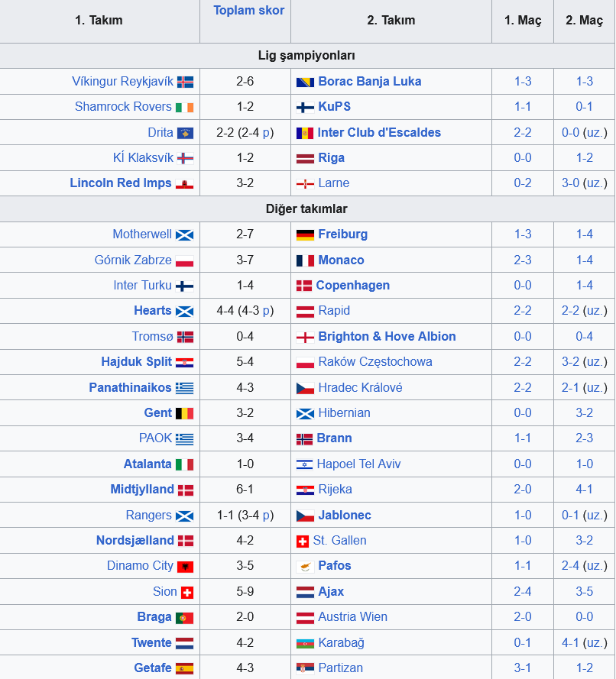The image size is (616, 679).
Task: Open the Víkingur Reykjavík team link
Action: [122, 82]
